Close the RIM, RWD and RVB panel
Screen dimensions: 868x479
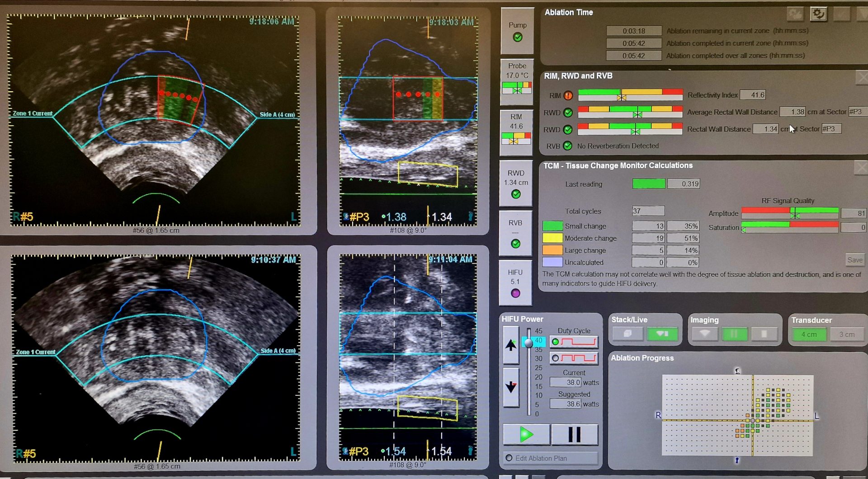[x=861, y=77]
